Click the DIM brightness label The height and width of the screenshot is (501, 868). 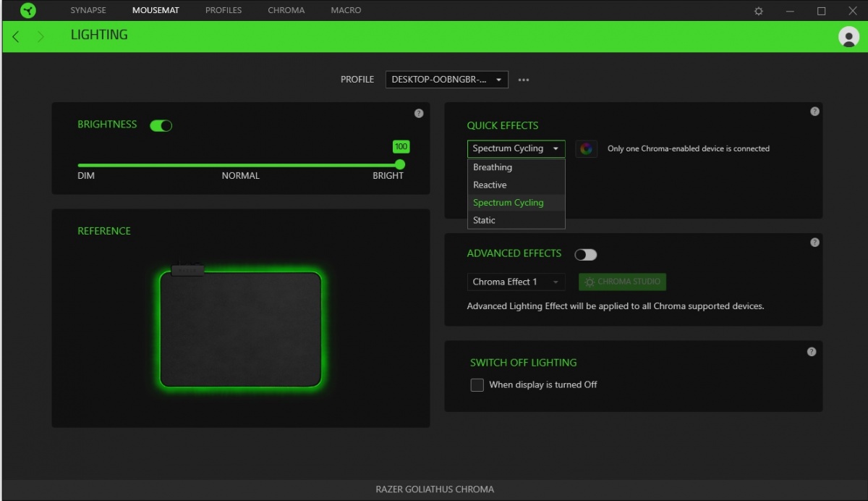click(x=86, y=176)
